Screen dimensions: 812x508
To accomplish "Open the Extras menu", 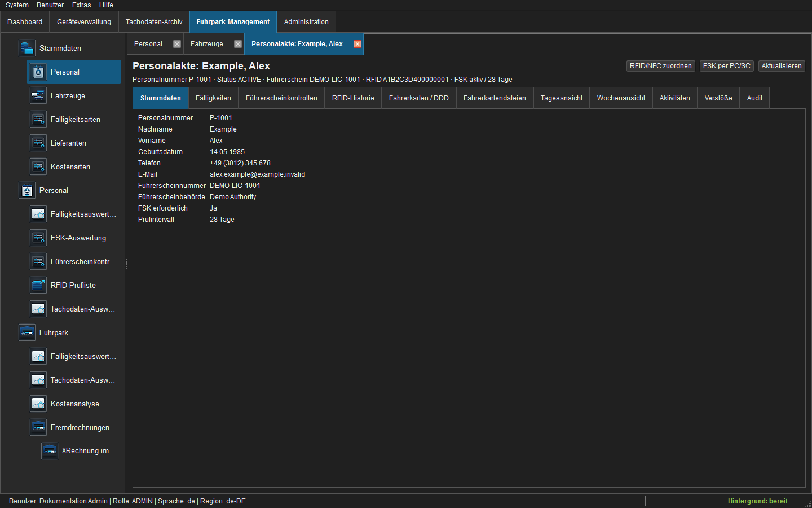I will 81,5.
